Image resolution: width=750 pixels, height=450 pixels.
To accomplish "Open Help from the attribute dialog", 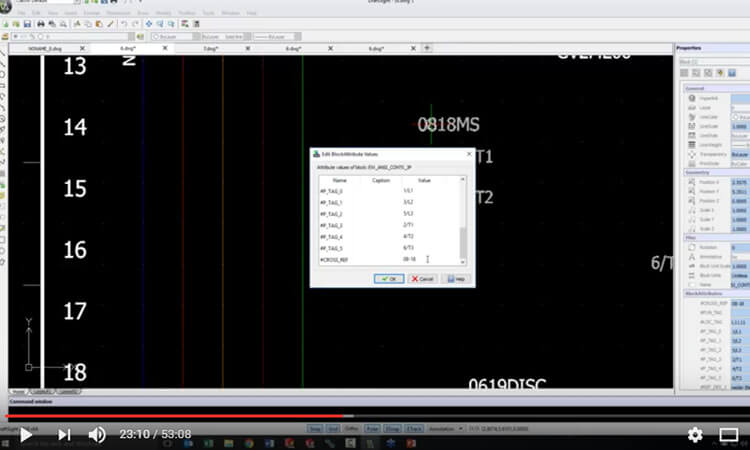I will 455,279.
